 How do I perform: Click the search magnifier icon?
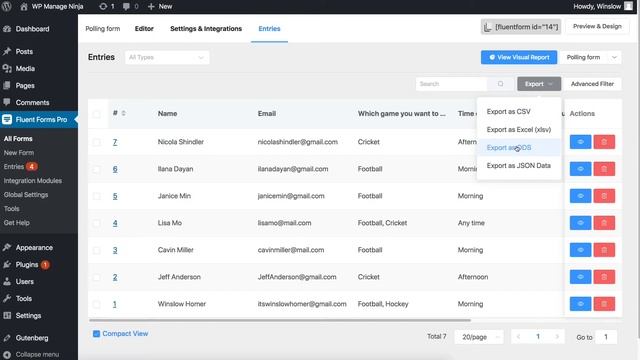tap(500, 84)
